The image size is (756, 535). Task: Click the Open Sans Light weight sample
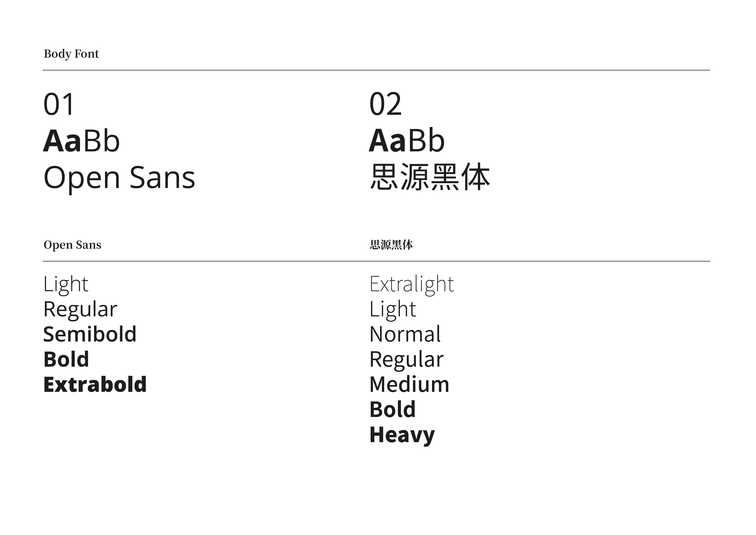(66, 284)
